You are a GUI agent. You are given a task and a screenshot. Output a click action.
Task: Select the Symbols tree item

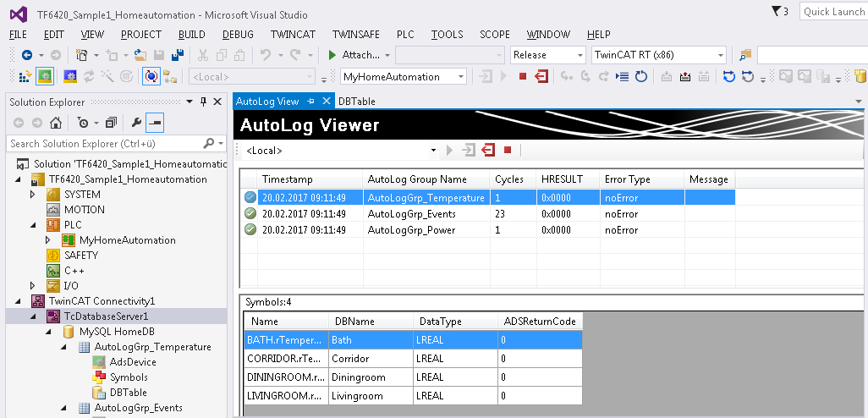[x=129, y=377]
